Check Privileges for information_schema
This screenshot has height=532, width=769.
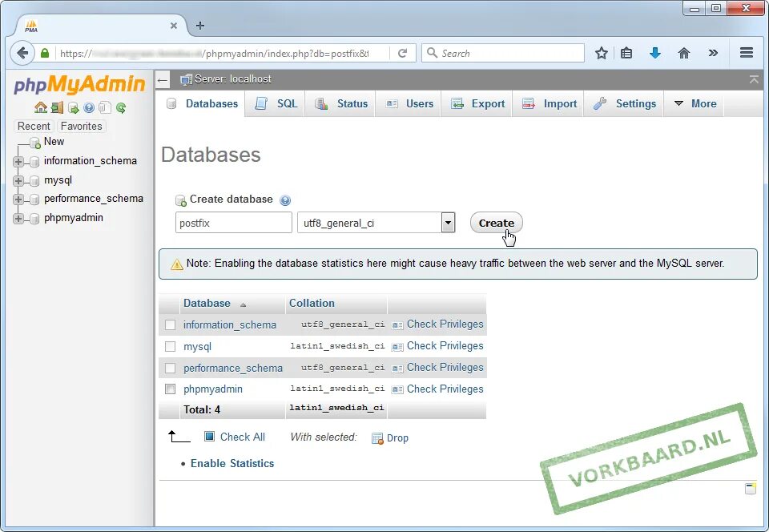click(437, 324)
